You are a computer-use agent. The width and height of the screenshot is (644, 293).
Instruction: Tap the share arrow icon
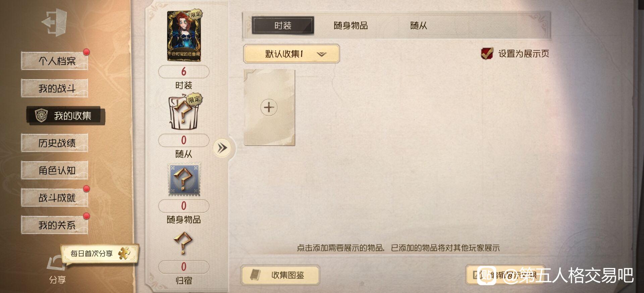pos(56,263)
